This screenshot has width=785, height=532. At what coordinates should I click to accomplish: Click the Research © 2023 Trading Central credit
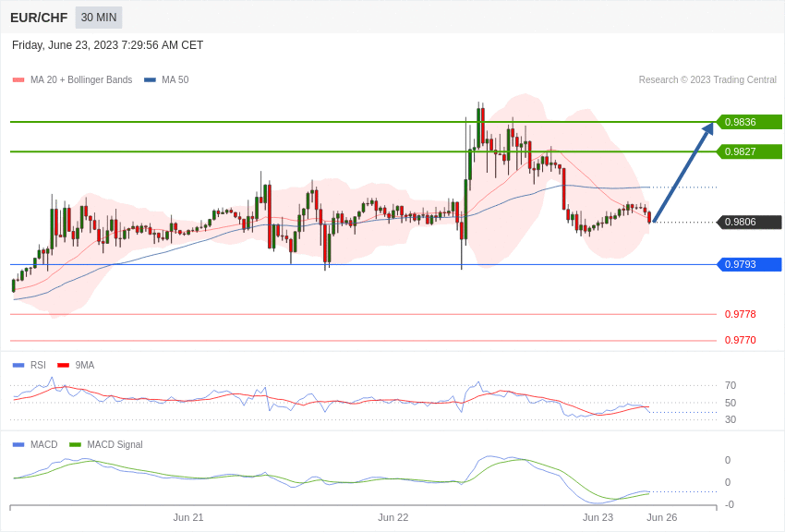[707, 79]
